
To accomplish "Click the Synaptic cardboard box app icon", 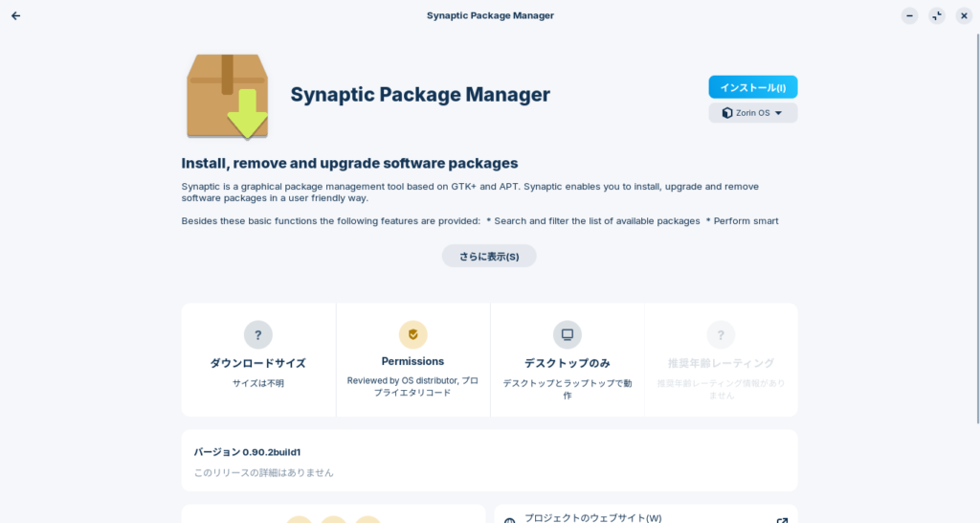I will coord(228,97).
